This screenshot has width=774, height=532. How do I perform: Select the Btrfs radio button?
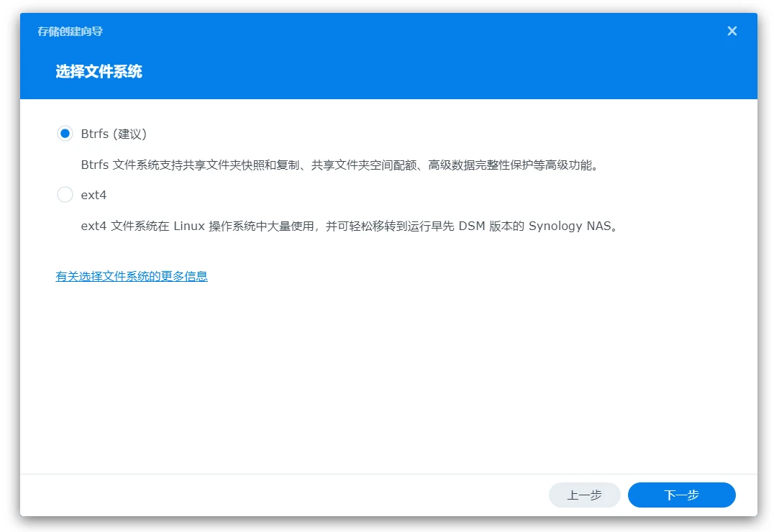point(65,134)
